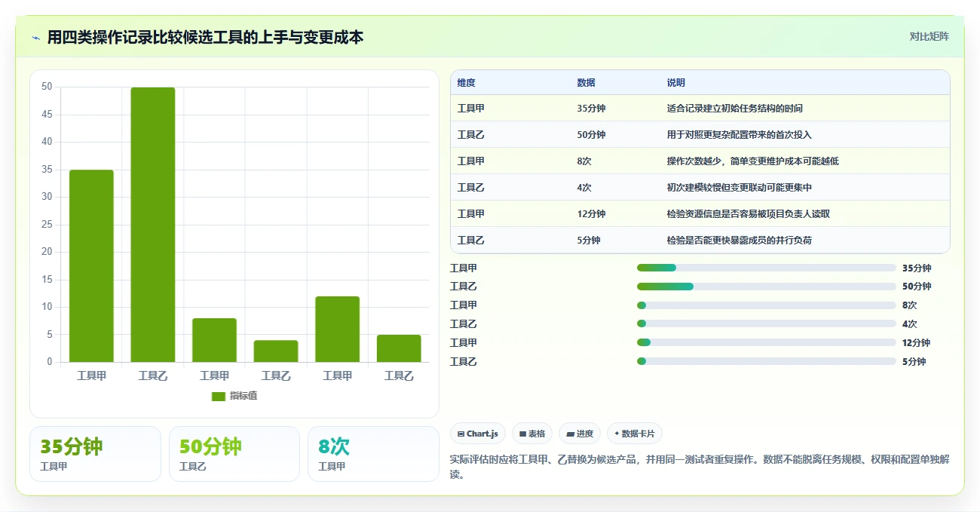Click the chart bar reaching 35
The height and width of the screenshot is (512, 980).
(x=91, y=266)
